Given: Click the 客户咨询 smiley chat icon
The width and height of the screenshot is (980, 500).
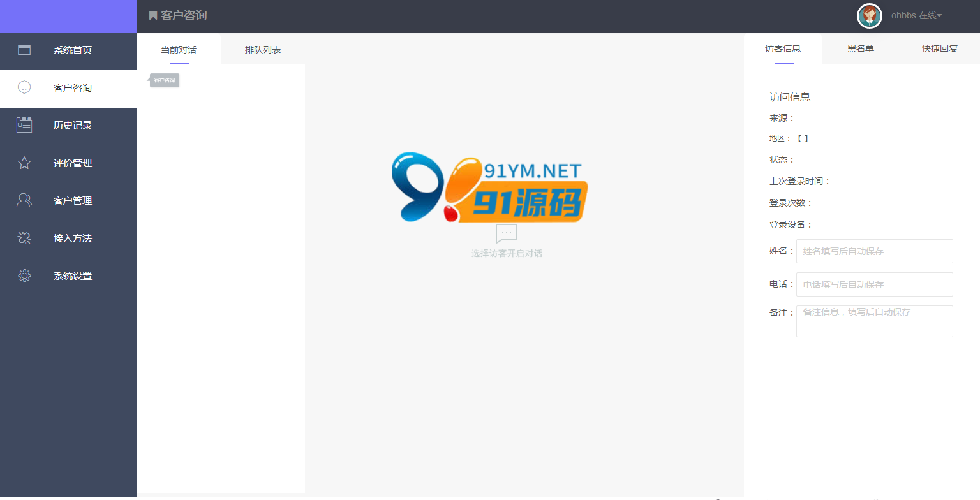Looking at the screenshot, I should 24,87.
